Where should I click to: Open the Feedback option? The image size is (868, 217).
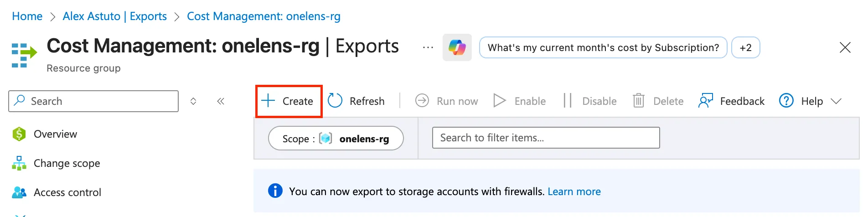[731, 101]
